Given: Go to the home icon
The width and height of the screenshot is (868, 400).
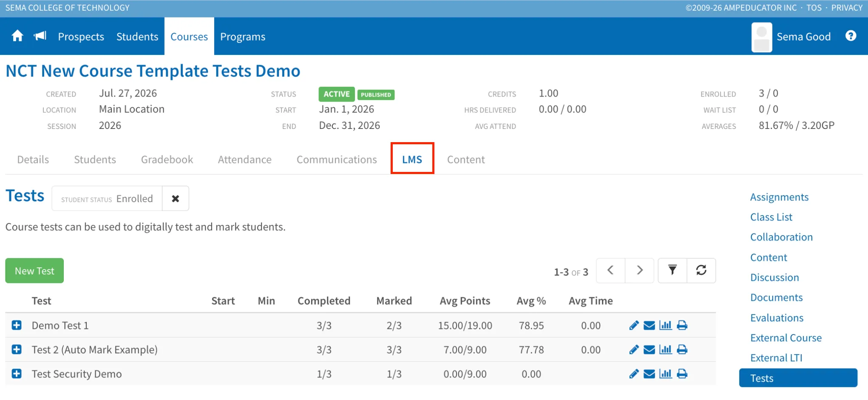Looking at the screenshot, I should point(17,36).
